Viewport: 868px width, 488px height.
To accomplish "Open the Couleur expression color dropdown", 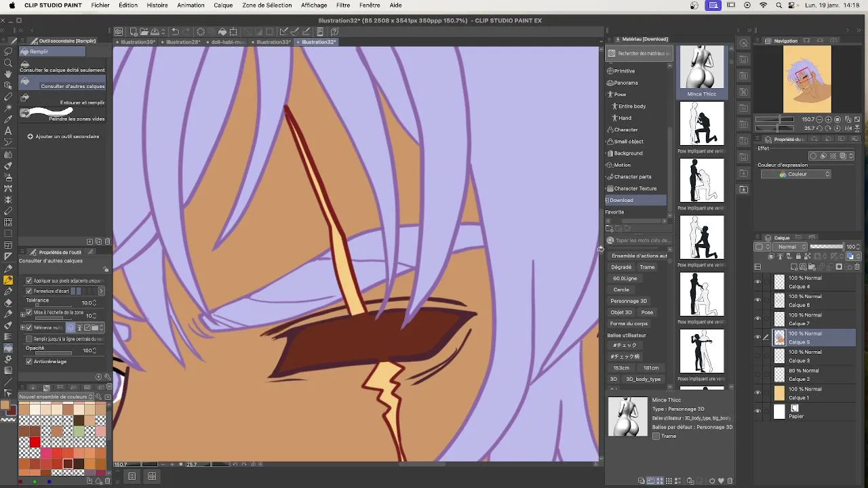I will pyautogui.click(x=795, y=174).
